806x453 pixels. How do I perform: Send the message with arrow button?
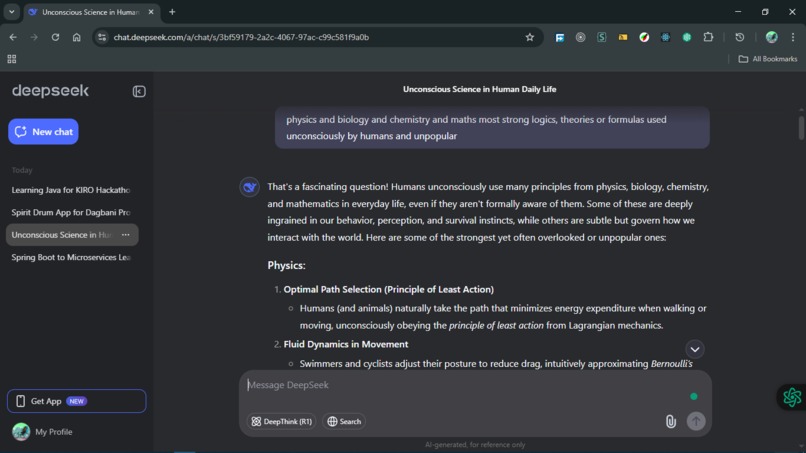[696, 421]
